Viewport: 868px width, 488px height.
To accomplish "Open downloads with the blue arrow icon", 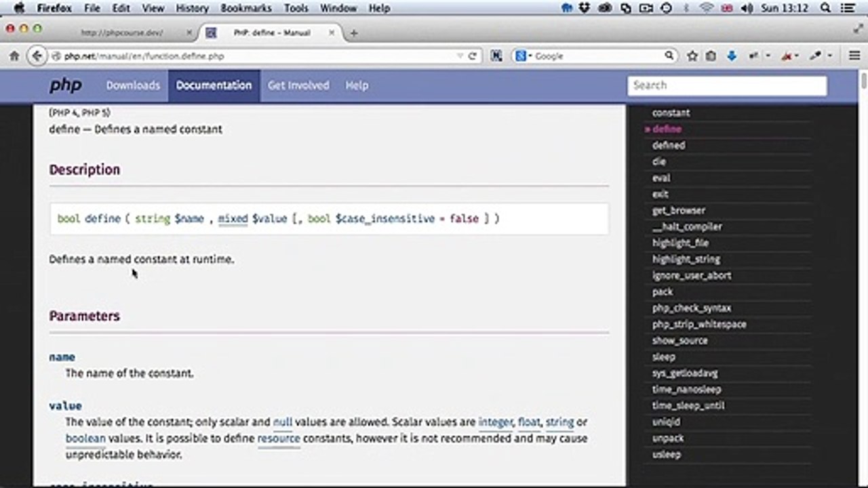I will click(731, 56).
